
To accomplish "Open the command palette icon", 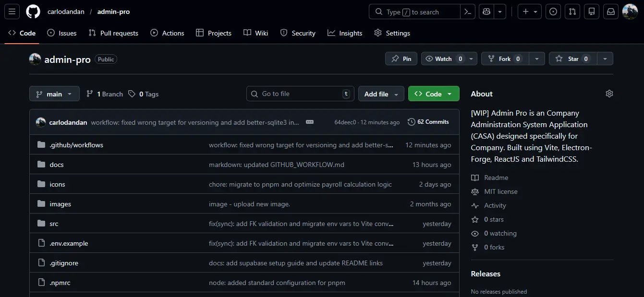I will point(467,12).
